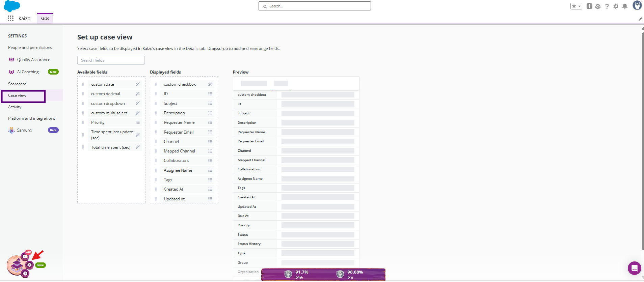This screenshot has width=644, height=282.
Task: Click the Kaizo app name label
Action: pos(24,19)
